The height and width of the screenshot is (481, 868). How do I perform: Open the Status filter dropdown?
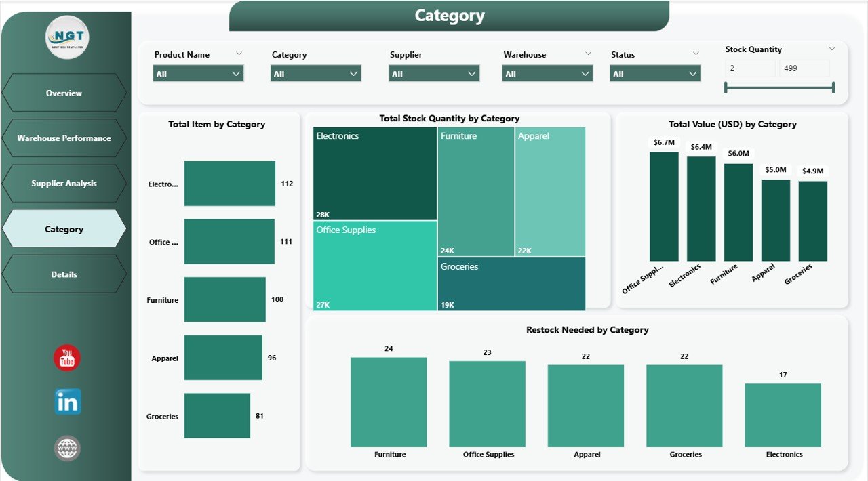click(654, 74)
